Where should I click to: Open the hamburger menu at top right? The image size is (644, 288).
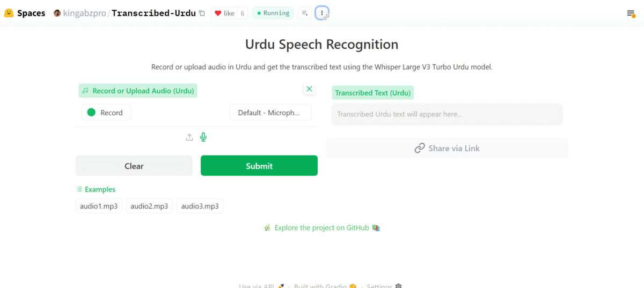(631, 13)
